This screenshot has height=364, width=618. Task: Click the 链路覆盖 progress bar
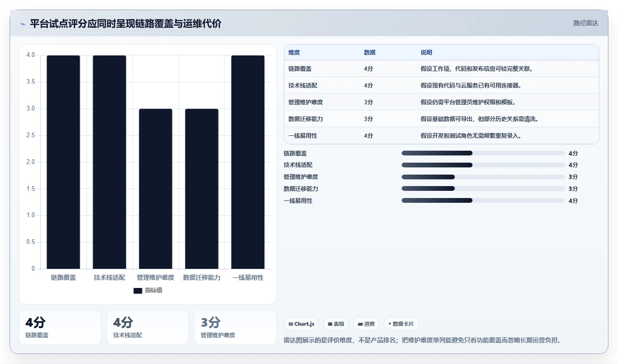pos(483,153)
